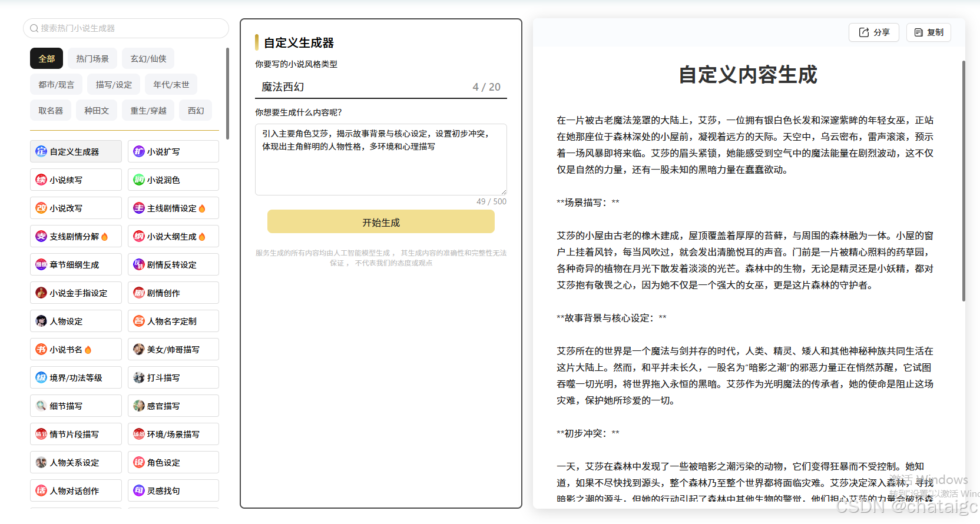980x524 pixels.
Task: Click the 小说书名 icon
Action: 41,349
